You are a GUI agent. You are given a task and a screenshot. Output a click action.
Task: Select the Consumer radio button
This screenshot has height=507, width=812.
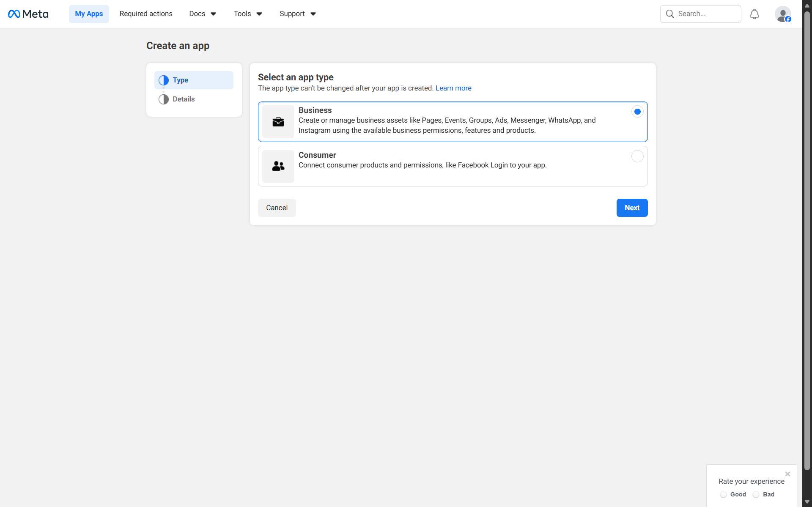click(637, 156)
